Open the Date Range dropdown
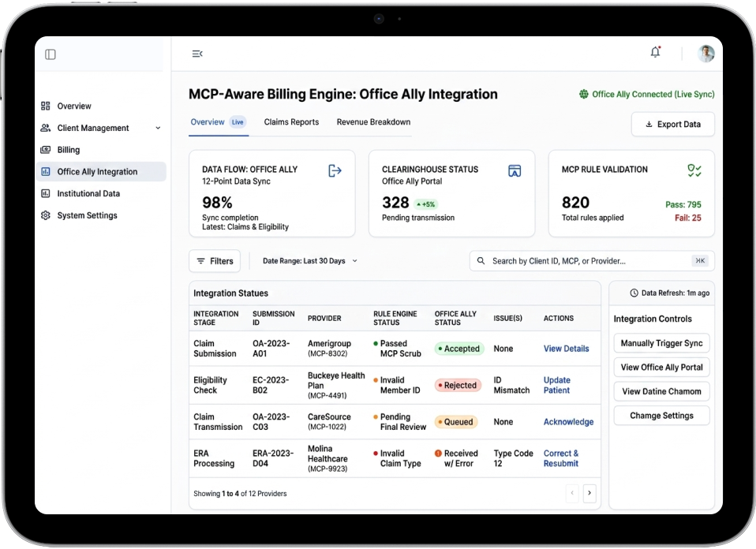 click(x=310, y=261)
